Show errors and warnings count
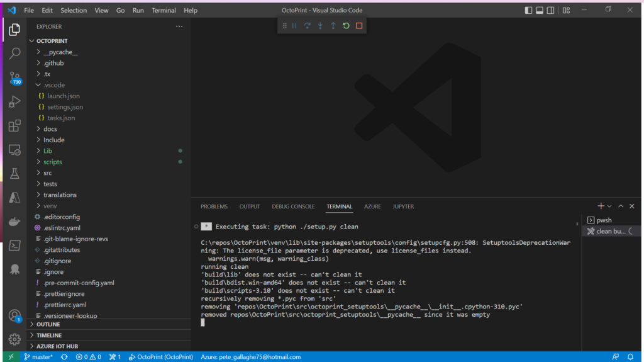Screen dimensions: 644x362 pyautogui.click(x=88, y=357)
